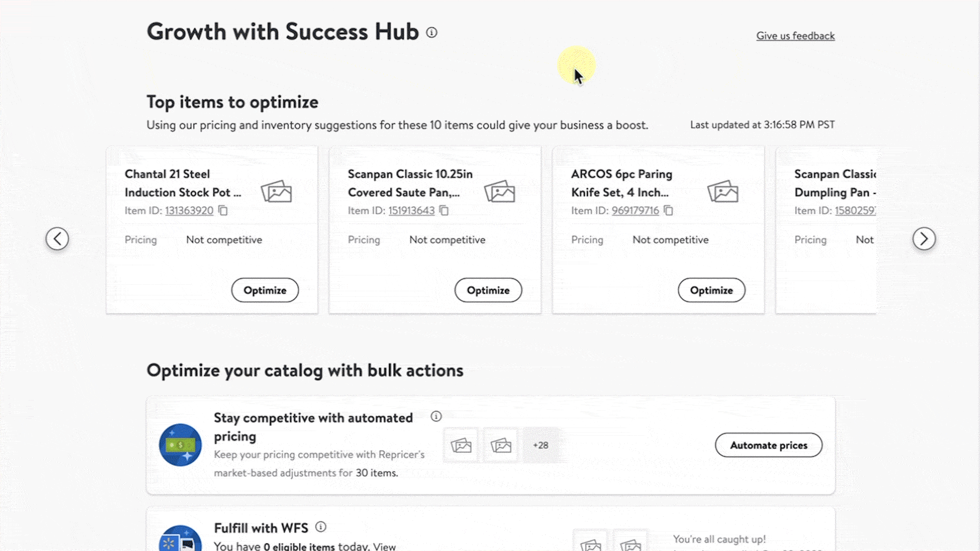980x551 pixels.
Task: Click info icon next to Growth with Success Hub
Action: click(432, 33)
